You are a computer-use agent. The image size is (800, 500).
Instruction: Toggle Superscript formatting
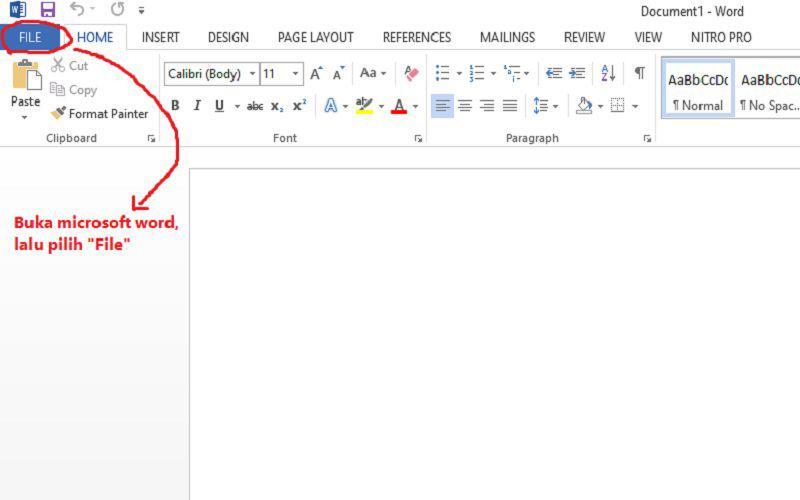pos(299,106)
